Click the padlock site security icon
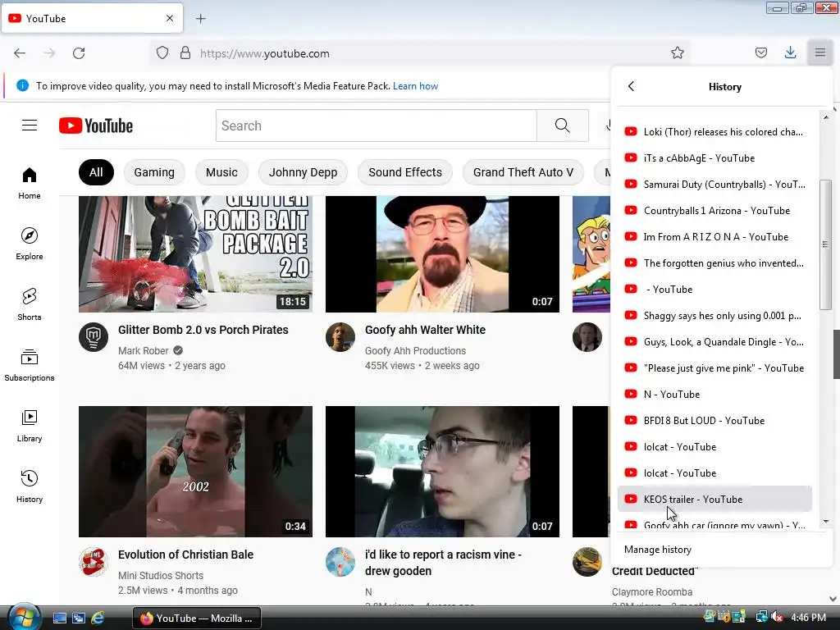This screenshot has height=630, width=840. tap(185, 53)
